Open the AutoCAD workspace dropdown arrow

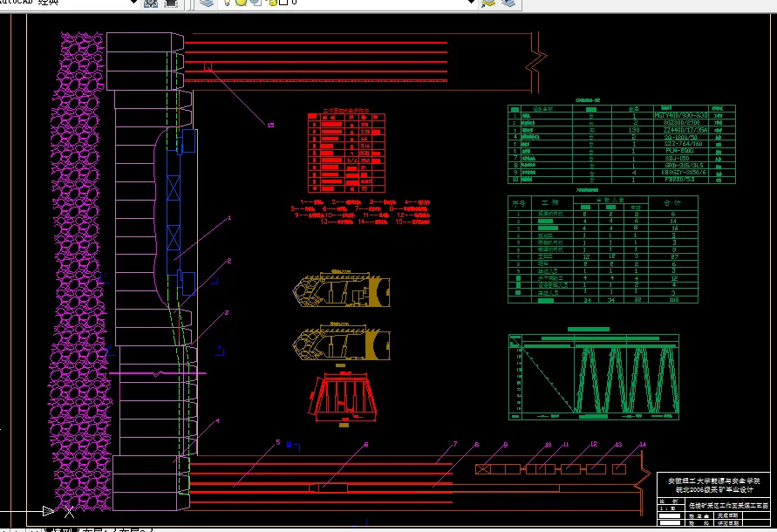coord(133,3)
